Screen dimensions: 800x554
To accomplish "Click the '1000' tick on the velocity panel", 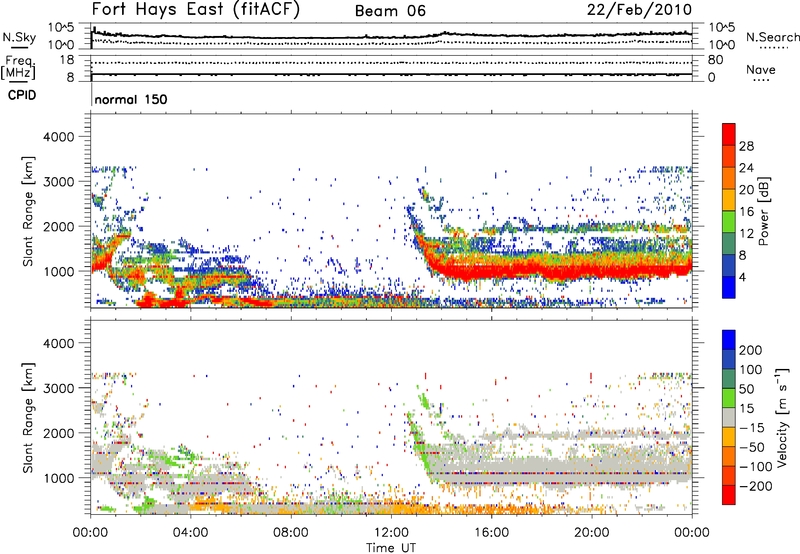I will [58, 478].
